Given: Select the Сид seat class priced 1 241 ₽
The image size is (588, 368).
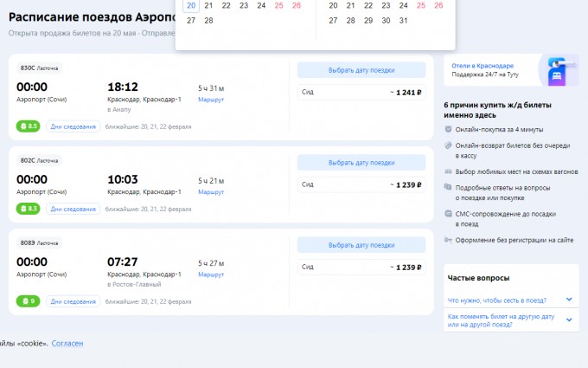Looking at the screenshot, I should [x=361, y=92].
